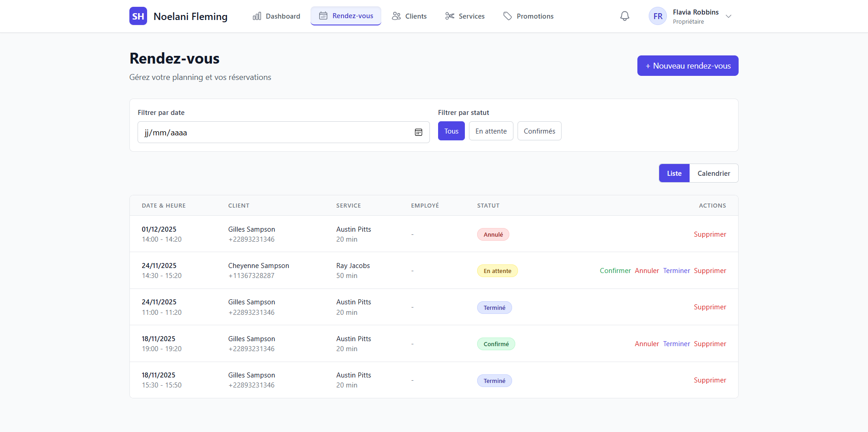Create a new appointment with 'Nouveau rendez-vous'
The image size is (868, 432).
coord(687,65)
